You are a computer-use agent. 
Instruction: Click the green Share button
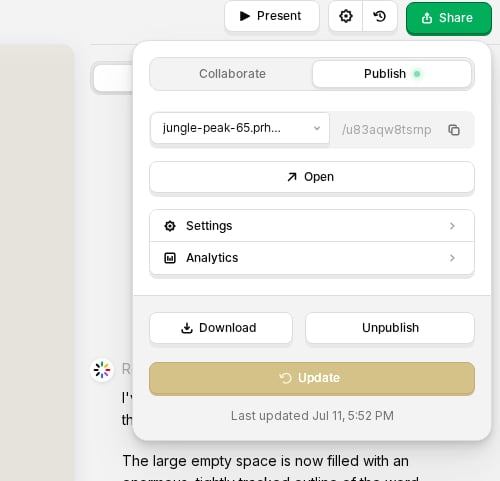449,18
